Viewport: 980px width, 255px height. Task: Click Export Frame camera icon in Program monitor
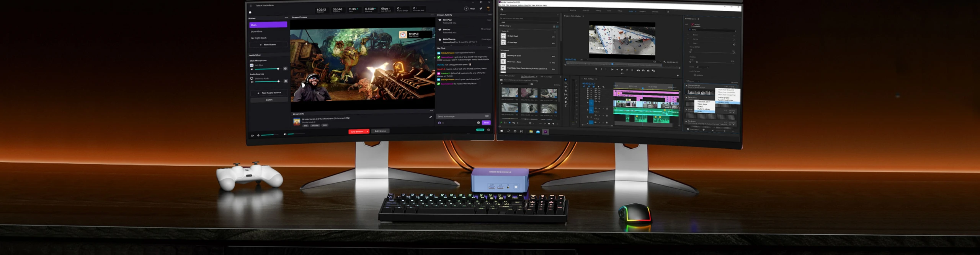click(648, 71)
